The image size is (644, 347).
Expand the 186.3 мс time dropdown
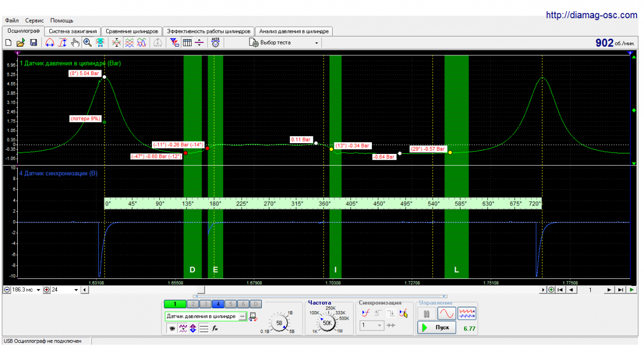pyautogui.click(x=39, y=290)
